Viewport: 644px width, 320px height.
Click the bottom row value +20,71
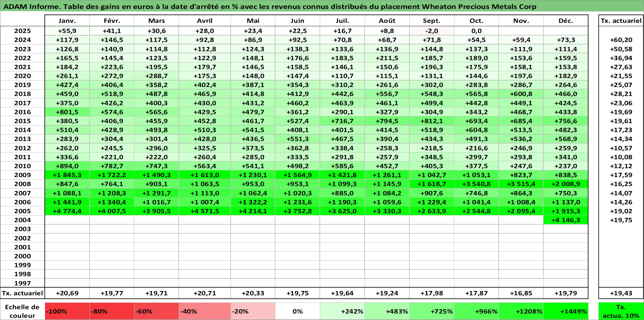point(205,293)
